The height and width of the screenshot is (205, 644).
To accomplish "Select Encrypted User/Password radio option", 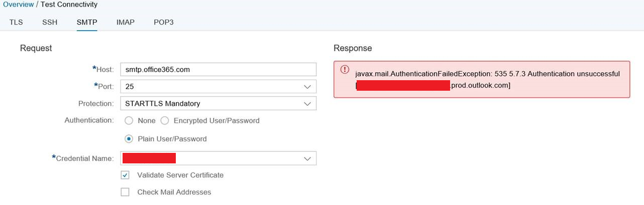I will coord(165,121).
